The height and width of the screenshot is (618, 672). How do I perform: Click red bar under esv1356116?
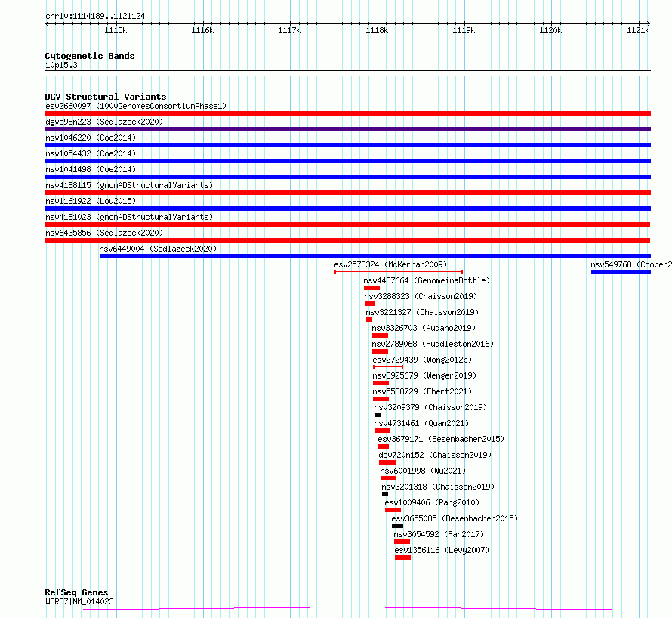[403, 558]
